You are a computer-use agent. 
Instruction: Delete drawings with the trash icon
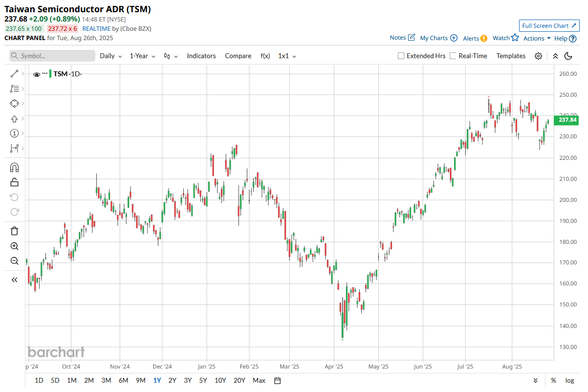click(x=14, y=231)
